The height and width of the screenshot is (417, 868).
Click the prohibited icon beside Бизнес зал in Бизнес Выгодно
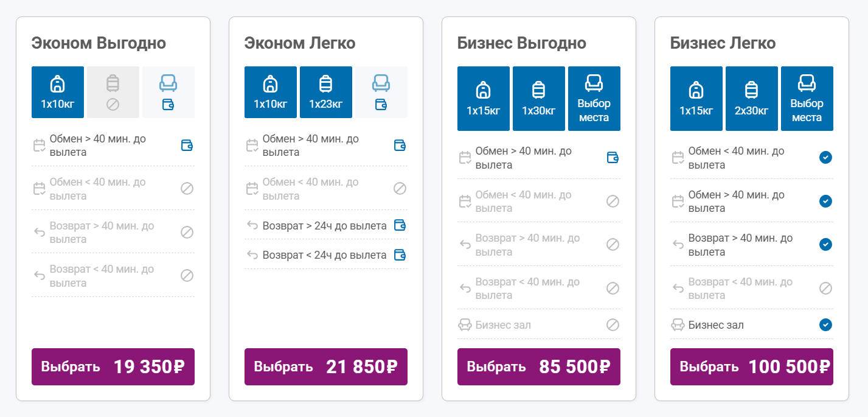tap(613, 324)
